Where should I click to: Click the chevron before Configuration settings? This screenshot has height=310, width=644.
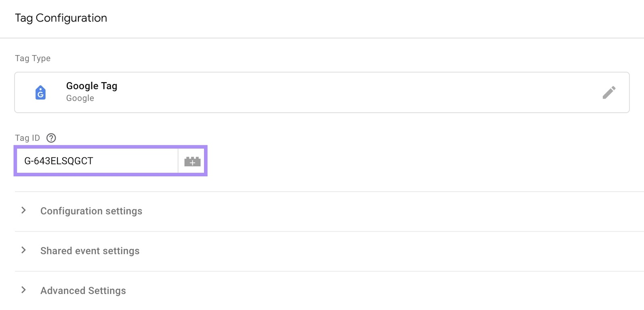click(23, 210)
